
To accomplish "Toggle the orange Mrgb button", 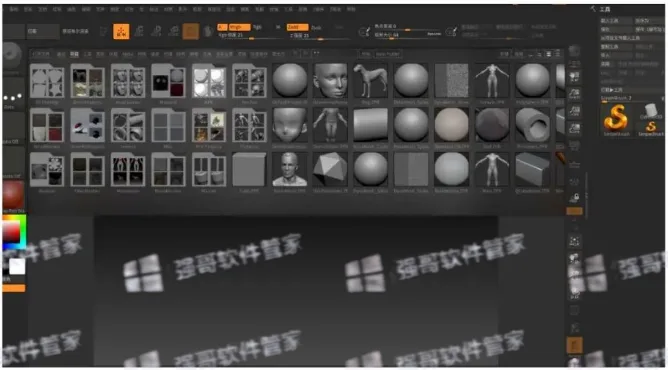I will [x=239, y=27].
